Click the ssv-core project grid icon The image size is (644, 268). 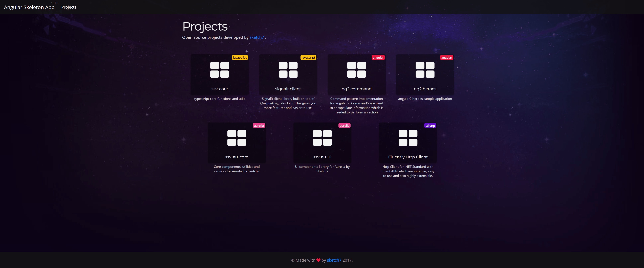tap(220, 70)
